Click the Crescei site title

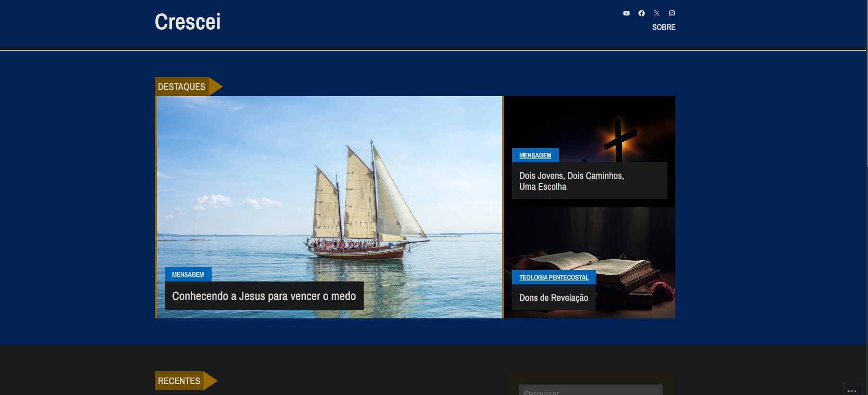(x=188, y=22)
